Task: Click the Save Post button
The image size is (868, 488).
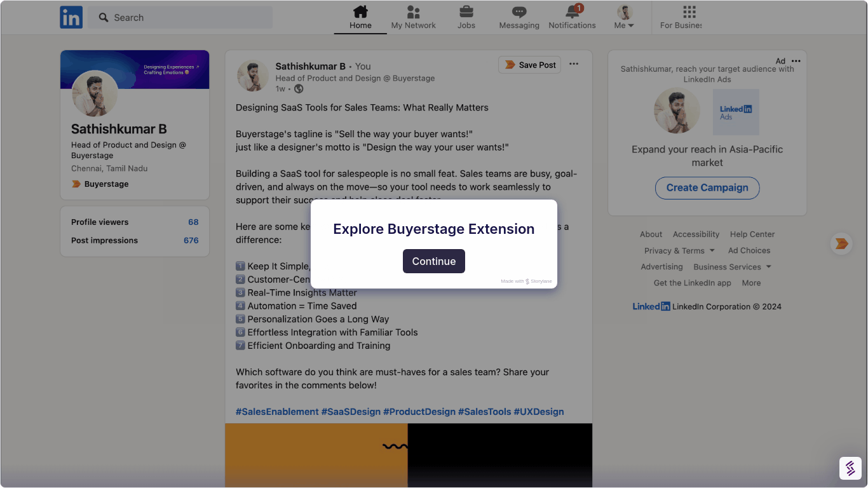Action: click(x=530, y=65)
